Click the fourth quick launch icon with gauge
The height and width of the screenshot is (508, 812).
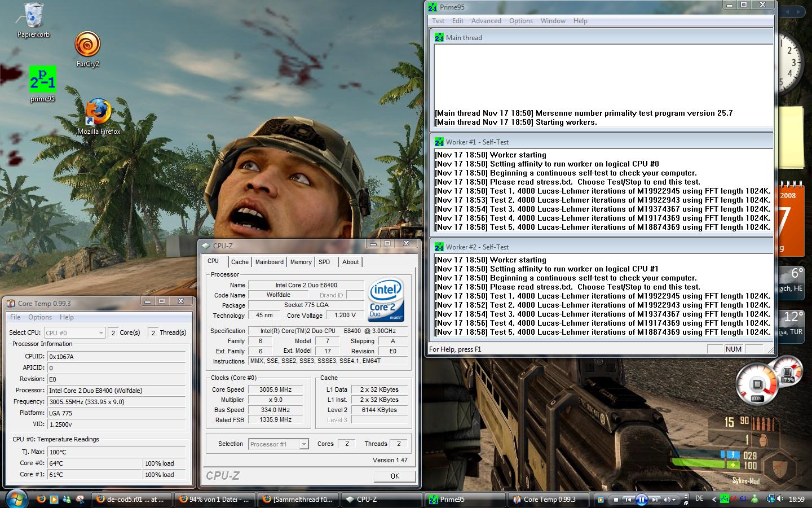pyautogui.click(x=81, y=500)
